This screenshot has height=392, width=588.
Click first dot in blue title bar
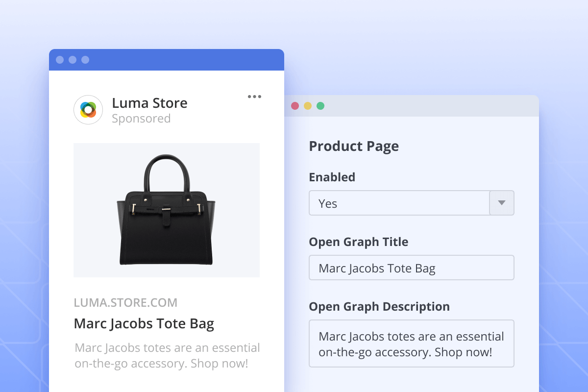60,60
